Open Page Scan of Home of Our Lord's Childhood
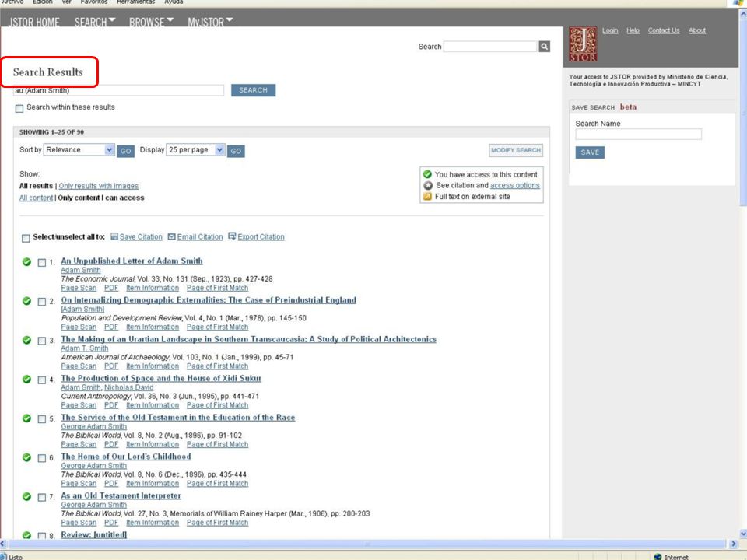The image size is (747, 560). coord(79,483)
